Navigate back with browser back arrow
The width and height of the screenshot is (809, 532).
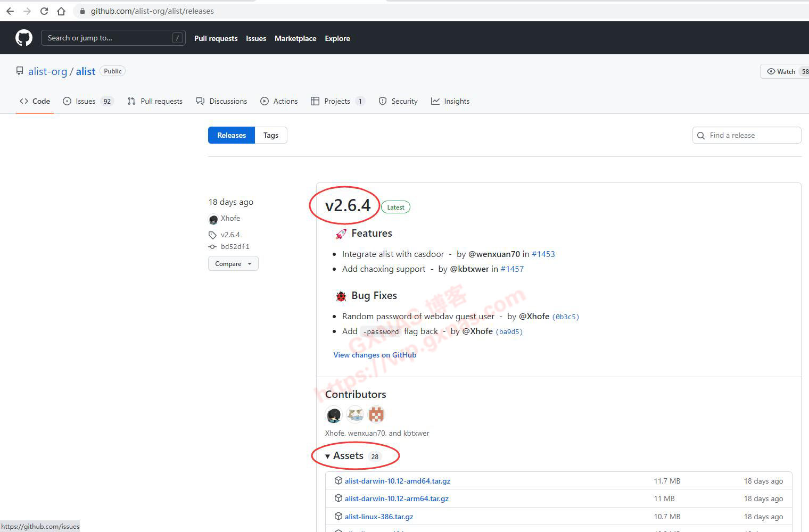[x=10, y=11]
